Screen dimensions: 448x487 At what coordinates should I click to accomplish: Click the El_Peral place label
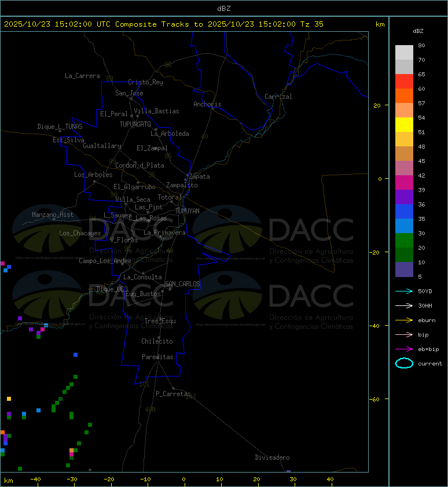pyautogui.click(x=114, y=114)
